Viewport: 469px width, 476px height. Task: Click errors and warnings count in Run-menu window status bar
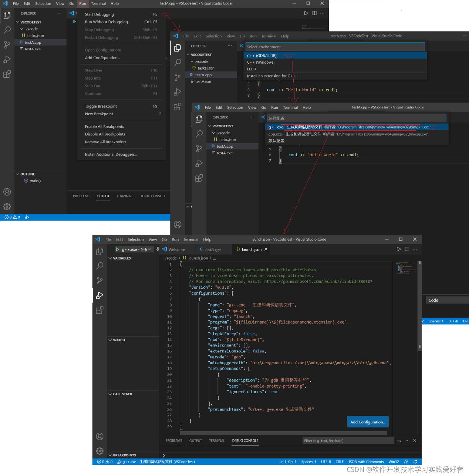click(x=12, y=217)
